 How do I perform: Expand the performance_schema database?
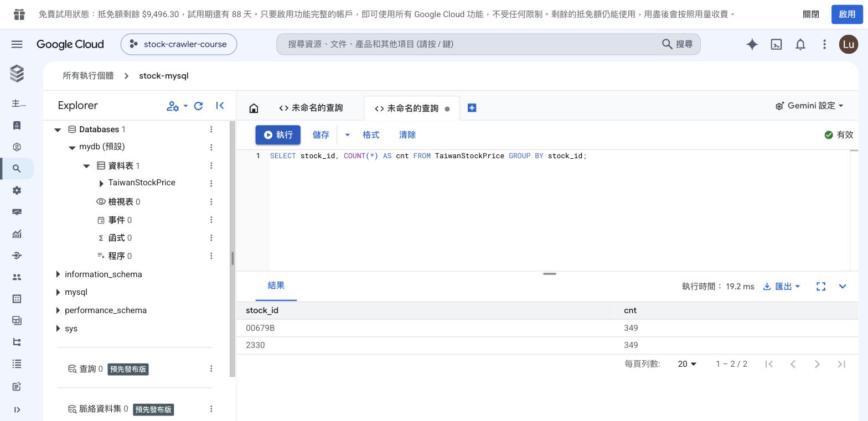[x=58, y=310]
